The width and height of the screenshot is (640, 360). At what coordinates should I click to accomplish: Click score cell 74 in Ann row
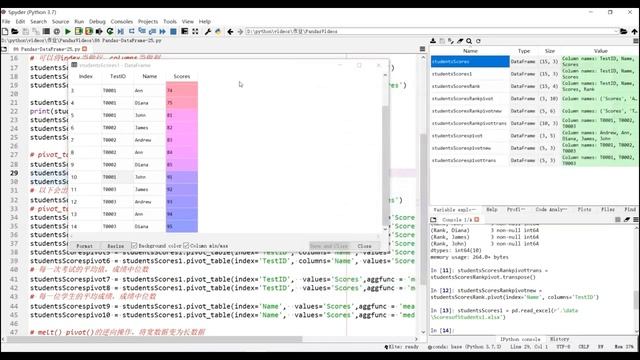[182, 91]
